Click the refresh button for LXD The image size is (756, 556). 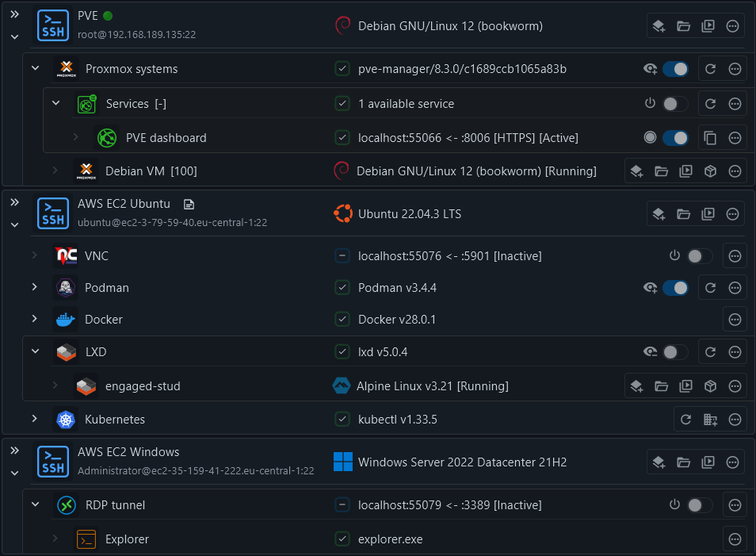pyautogui.click(x=710, y=351)
